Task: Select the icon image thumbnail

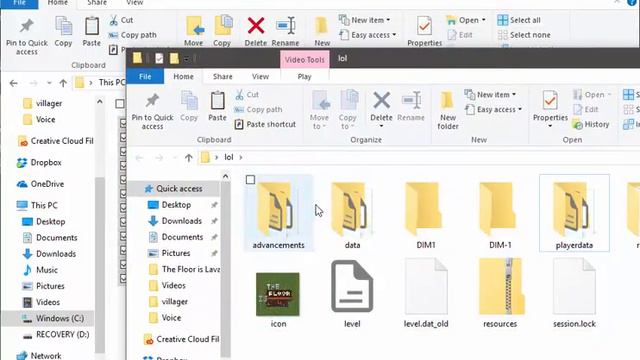Action: pyautogui.click(x=278, y=294)
